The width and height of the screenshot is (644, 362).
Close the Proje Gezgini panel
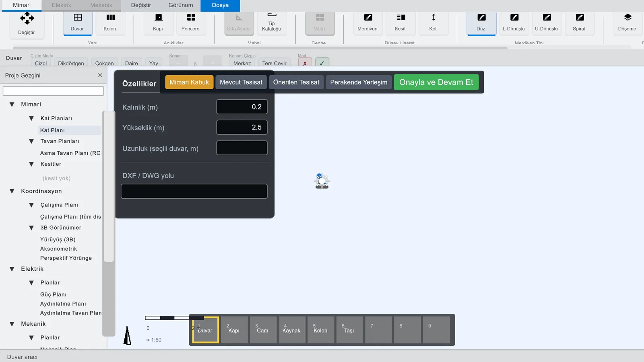tap(100, 75)
